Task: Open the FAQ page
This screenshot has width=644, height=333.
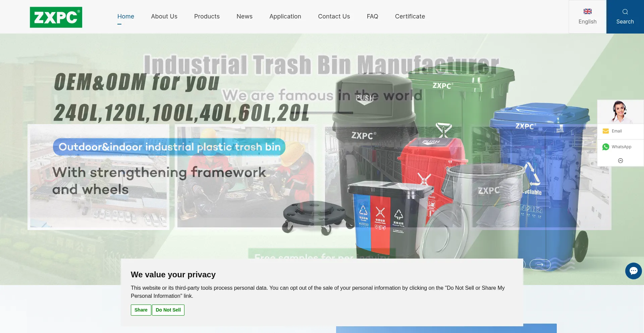Action: click(x=372, y=16)
